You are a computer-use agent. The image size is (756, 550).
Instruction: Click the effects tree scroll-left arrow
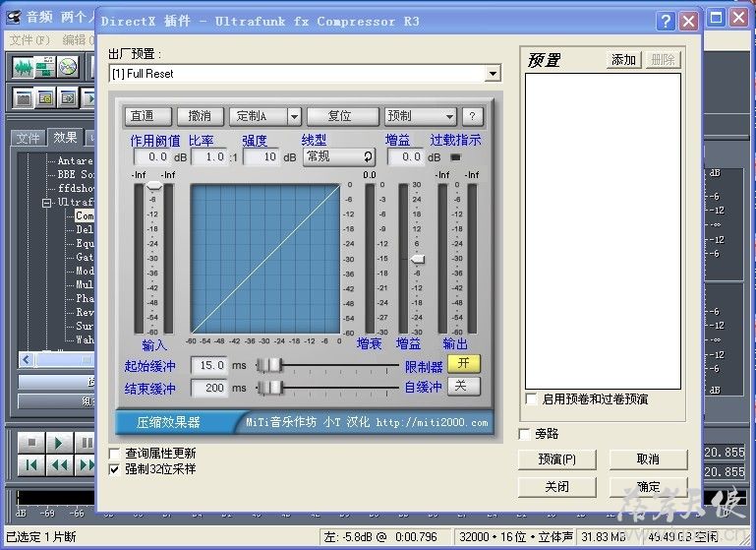click(27, 359)
